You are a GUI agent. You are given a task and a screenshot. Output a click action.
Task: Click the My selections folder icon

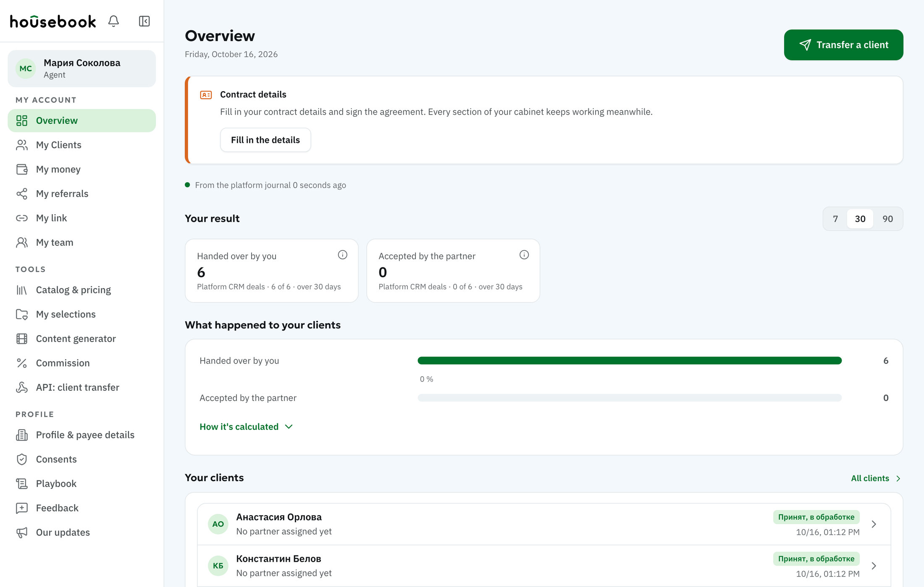(x=22, y=314)
